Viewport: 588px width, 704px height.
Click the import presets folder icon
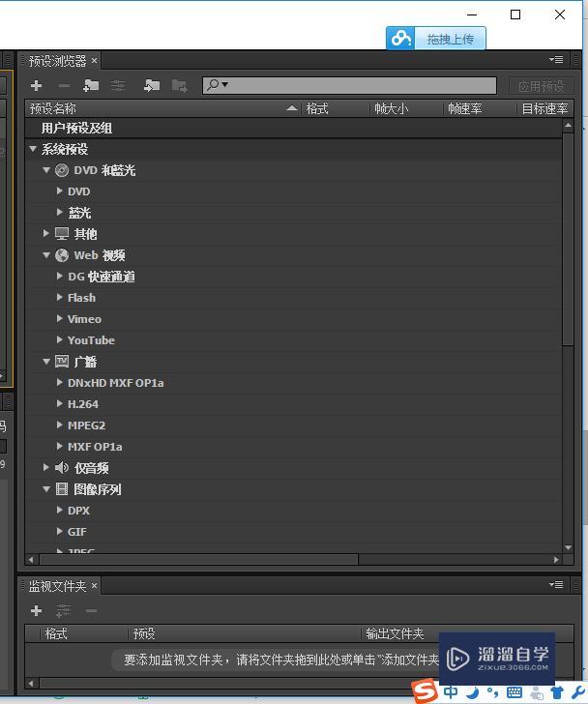(152, 85)
